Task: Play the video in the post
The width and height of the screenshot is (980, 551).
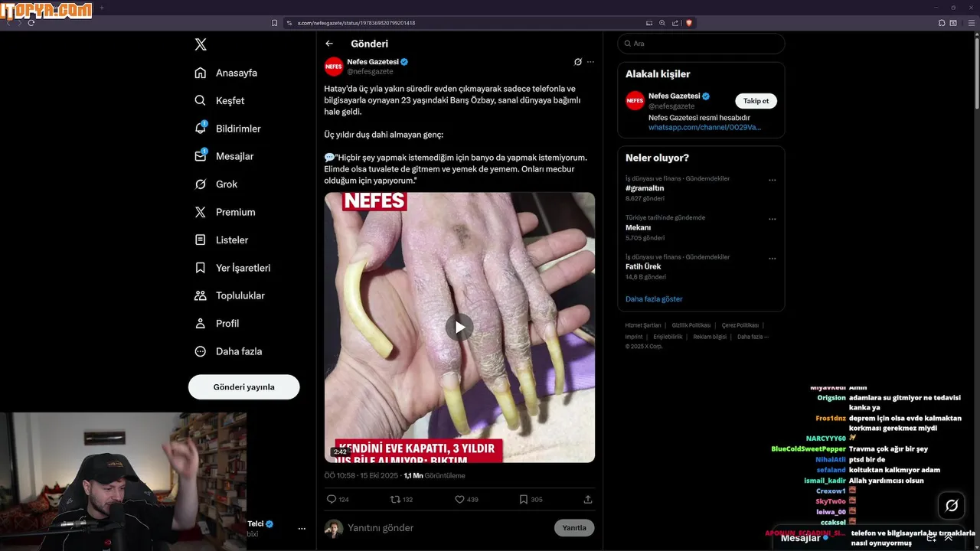Action: tap(459, 328)
